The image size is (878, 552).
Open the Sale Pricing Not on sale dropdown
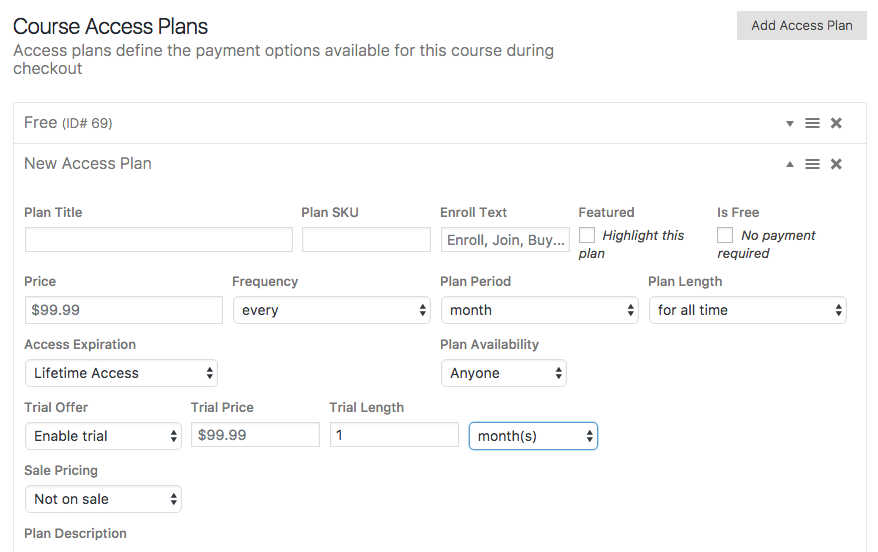(103, 499)
